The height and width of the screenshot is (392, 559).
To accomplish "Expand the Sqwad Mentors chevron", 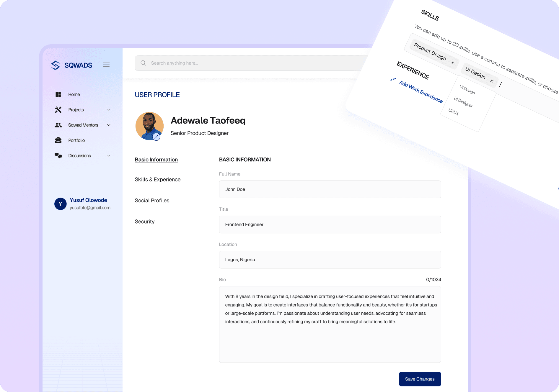I will click(109, 125).
